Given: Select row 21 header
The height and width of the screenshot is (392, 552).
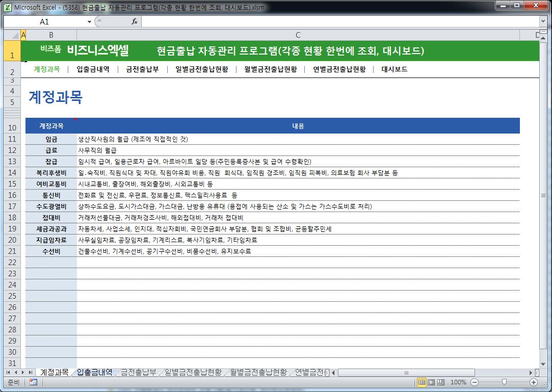Looking at the screenshot, I should pos(12,251).
